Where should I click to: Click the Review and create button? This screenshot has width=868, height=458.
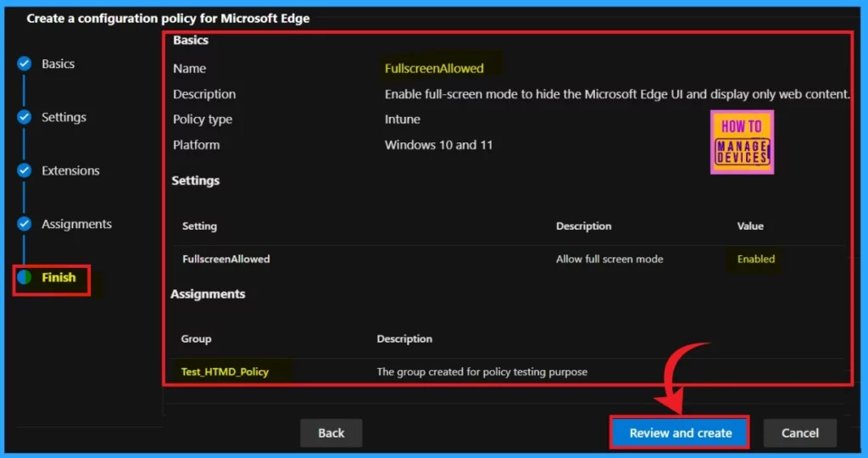[x=680, y=433]
